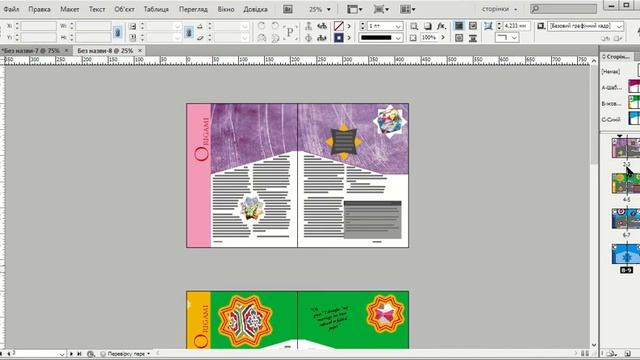Screen dimensions: 640x360
Task: Click the Select Container icon
Action: coord(309,26)
